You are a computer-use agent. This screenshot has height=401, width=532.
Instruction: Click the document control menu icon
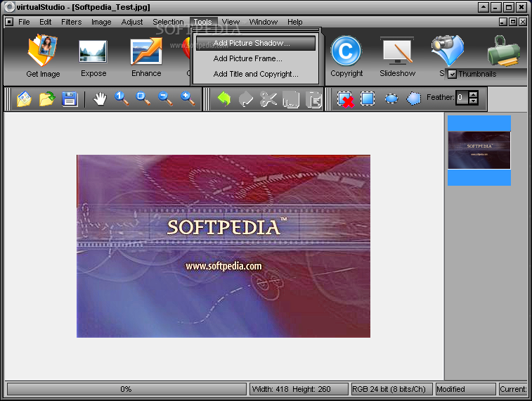[9, 22]
